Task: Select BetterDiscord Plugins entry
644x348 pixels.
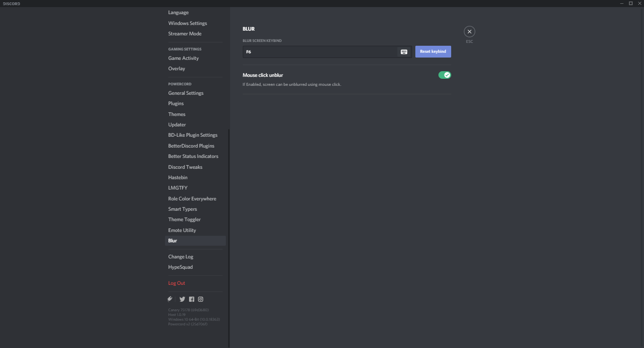Action: (195, 146)
